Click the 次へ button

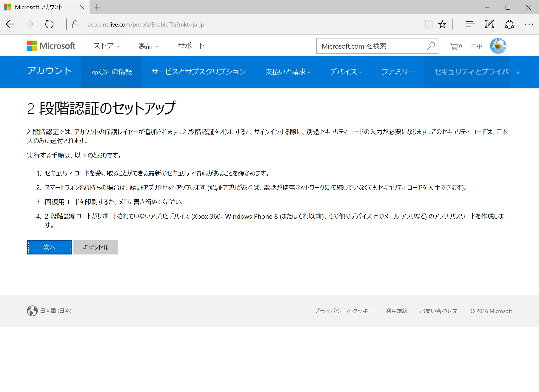(49, 247)
